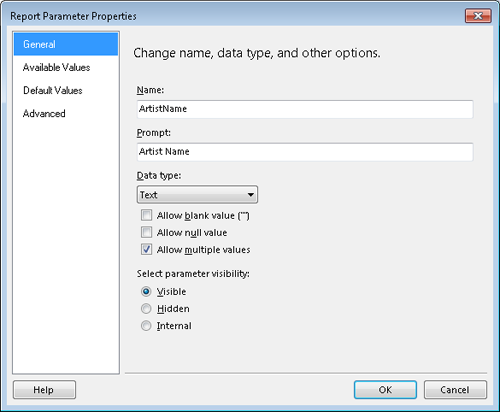Uncheck Allow multiple values

[146, 249]
